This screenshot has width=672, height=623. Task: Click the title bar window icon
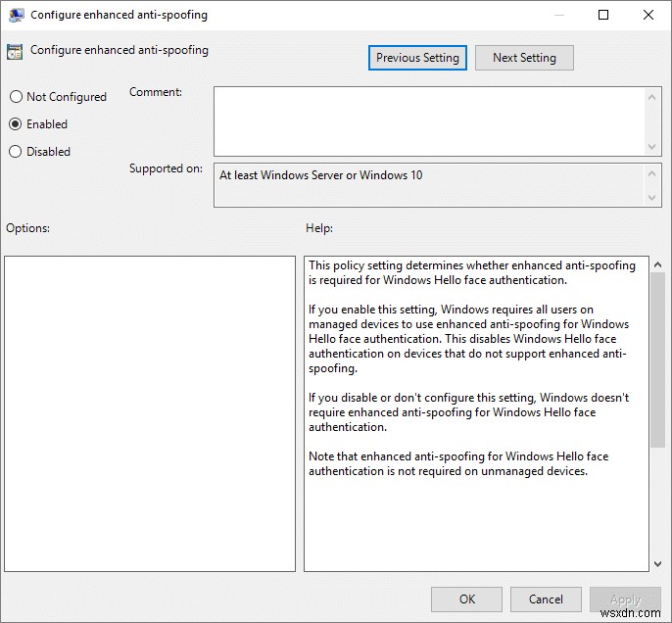[x=17, y=15]
